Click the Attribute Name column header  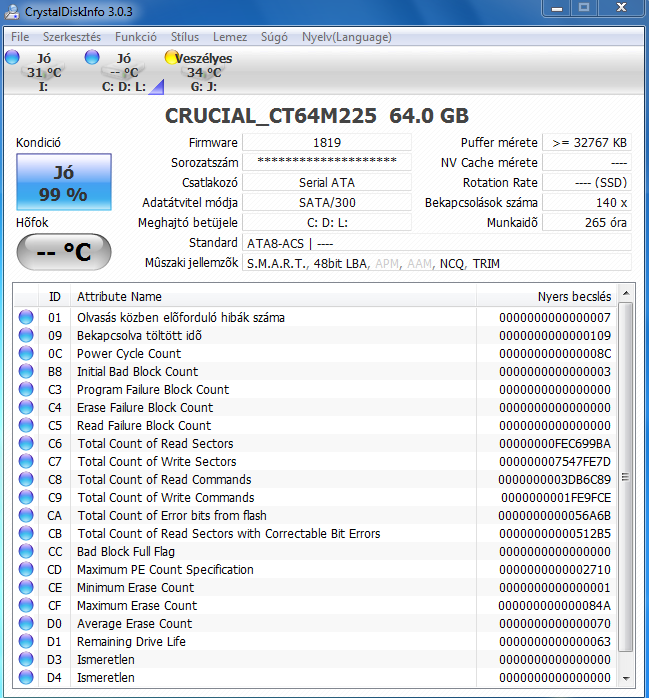(273, 296)
